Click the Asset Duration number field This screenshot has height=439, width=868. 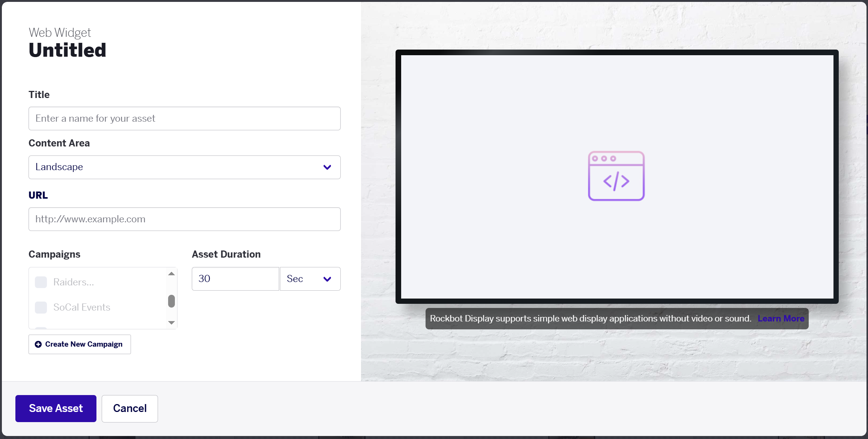pyautogui.click(x=235, y=279)
